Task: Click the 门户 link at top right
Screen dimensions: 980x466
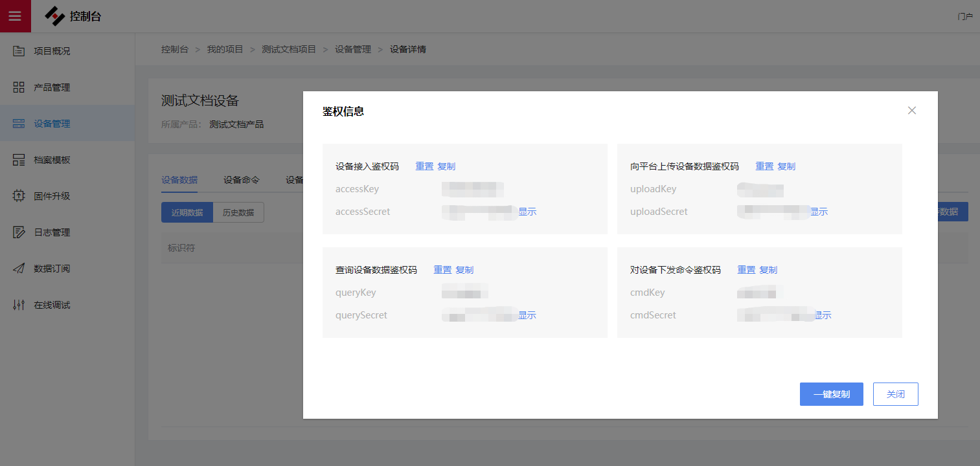Action: click(x=965, y=16)
